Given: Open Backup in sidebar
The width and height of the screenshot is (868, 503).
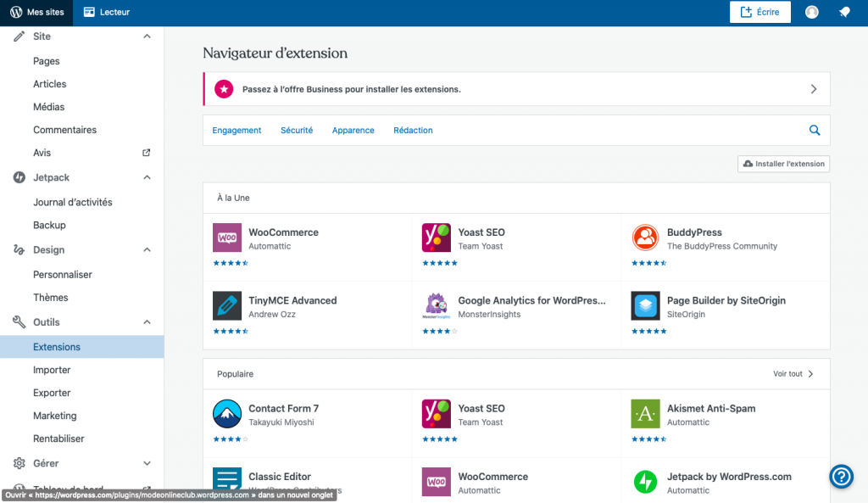Looking at the screenshot, I should [x=49, y=225].
